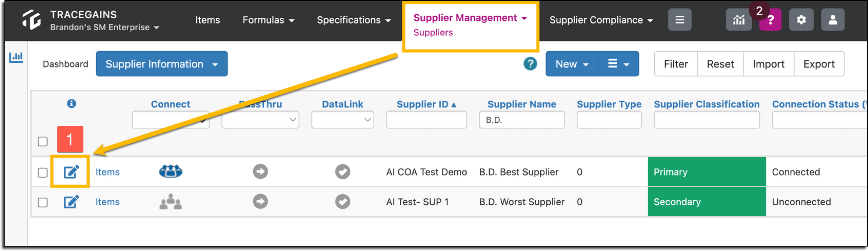The width and height of the screenshot is (868, 251).
Task: Open the Connect filter dropdown
Action: (x=171, y=120)
